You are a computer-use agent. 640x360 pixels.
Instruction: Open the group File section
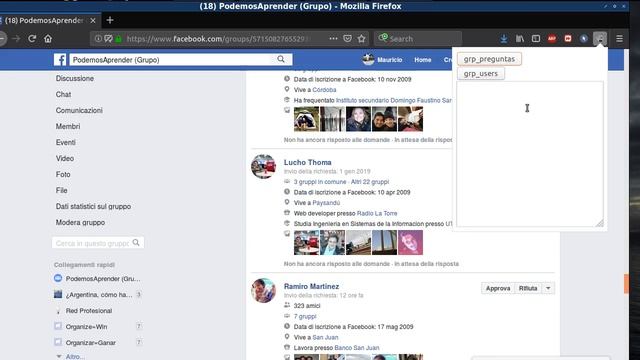point(61,190)
